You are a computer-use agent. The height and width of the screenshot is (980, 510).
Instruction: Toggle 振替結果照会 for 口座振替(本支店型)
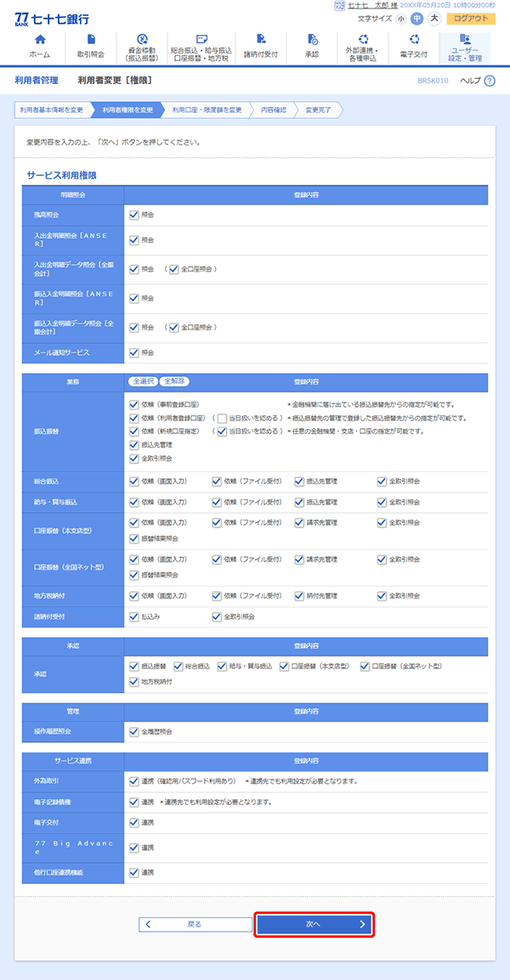coord(134,538)
